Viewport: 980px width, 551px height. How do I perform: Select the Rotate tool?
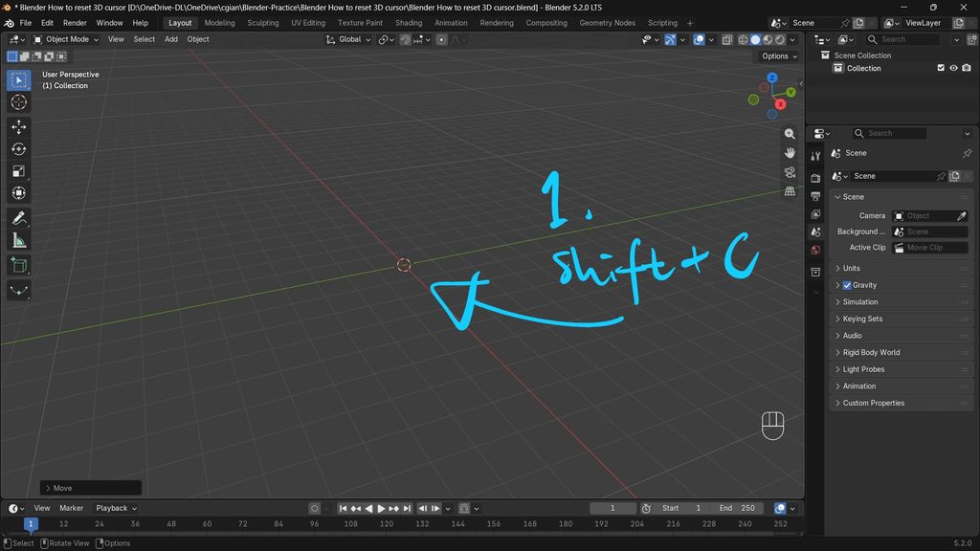(x=19, y=148)
